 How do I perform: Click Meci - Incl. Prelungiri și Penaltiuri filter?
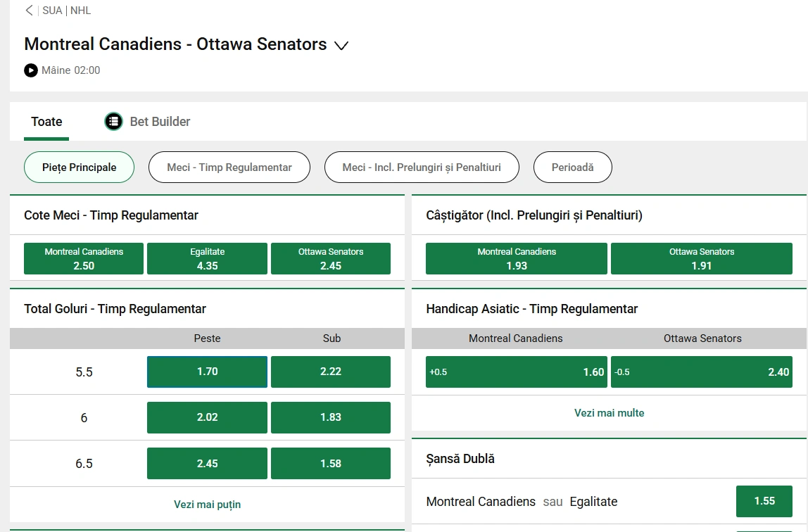pos(422,167)
